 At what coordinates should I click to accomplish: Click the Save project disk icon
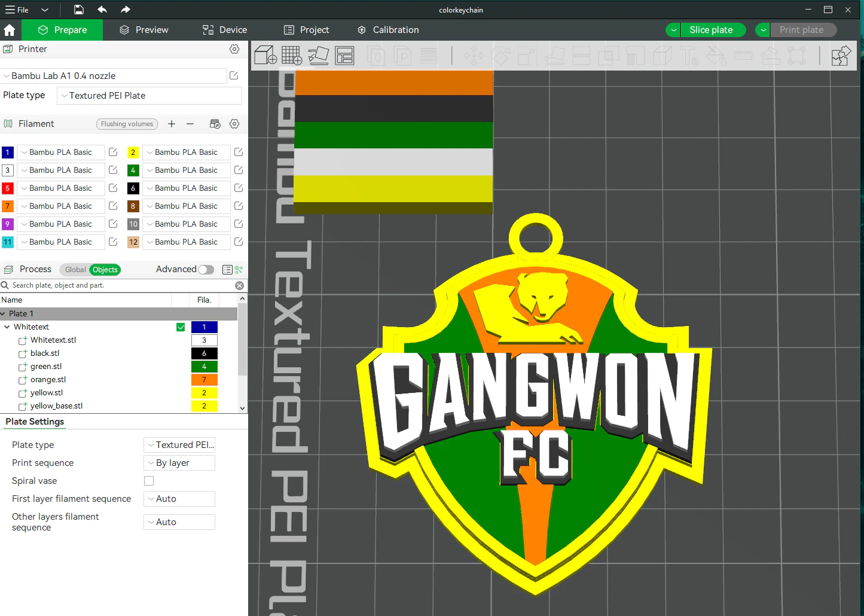79,10
